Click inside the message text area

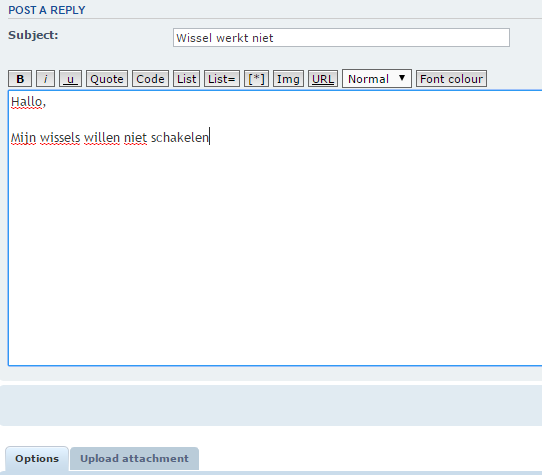pyautogui.click(x=275, y=242)
